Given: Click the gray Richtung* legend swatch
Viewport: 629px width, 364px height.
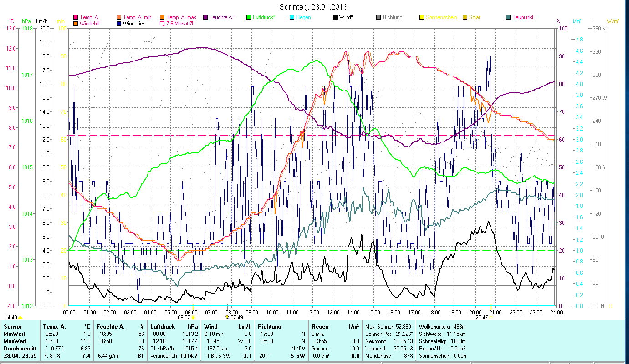Looking at the screenshot, I should [378, 17].
